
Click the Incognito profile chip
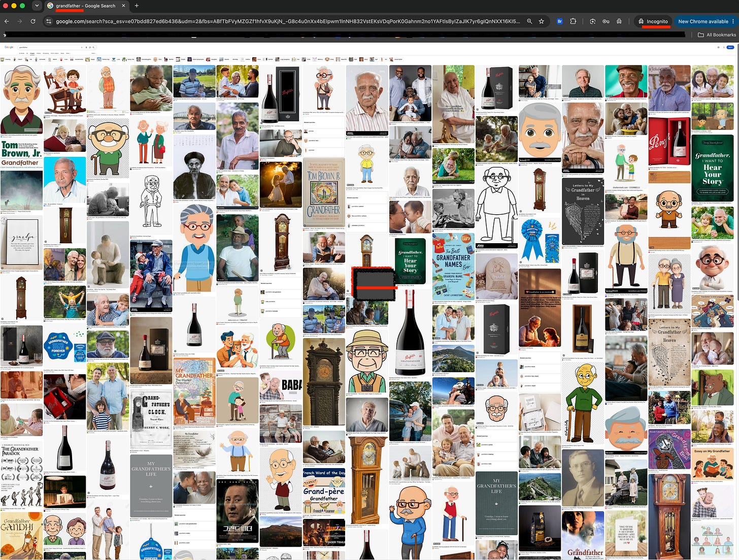(x=653, y=21)
